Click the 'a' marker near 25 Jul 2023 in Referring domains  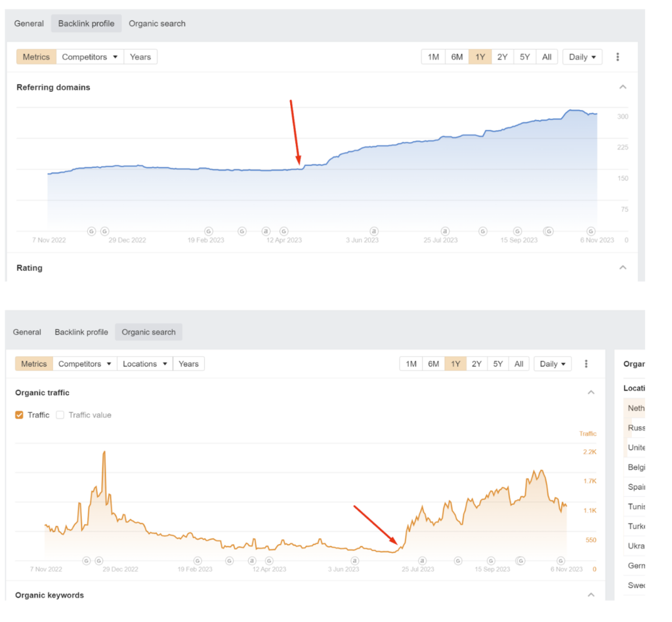coord(445,231)
